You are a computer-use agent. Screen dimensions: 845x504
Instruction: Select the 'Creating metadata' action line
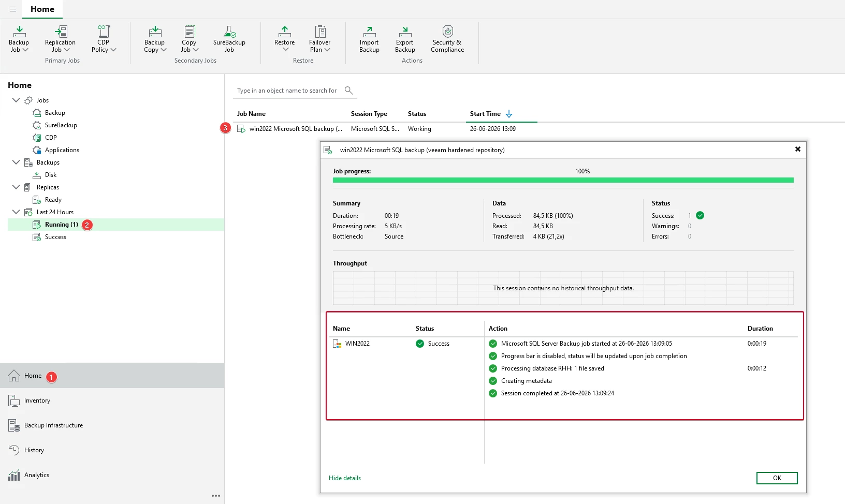[x=527, y=381]
